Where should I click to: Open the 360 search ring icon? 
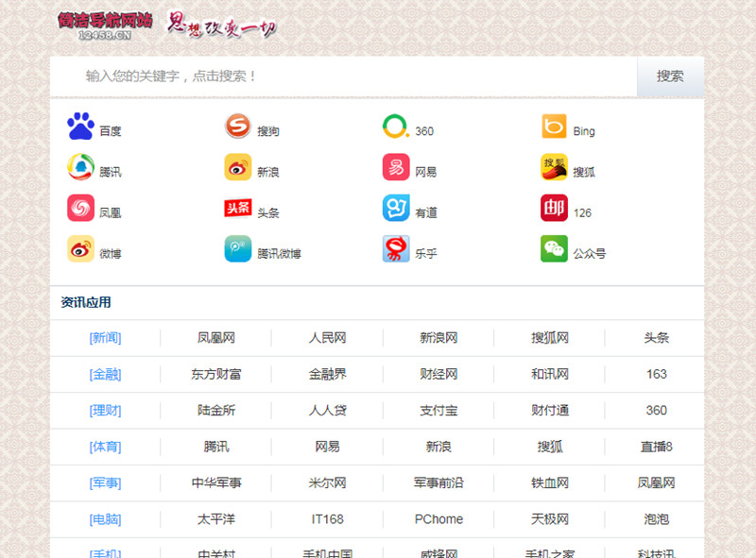[395, 127]
